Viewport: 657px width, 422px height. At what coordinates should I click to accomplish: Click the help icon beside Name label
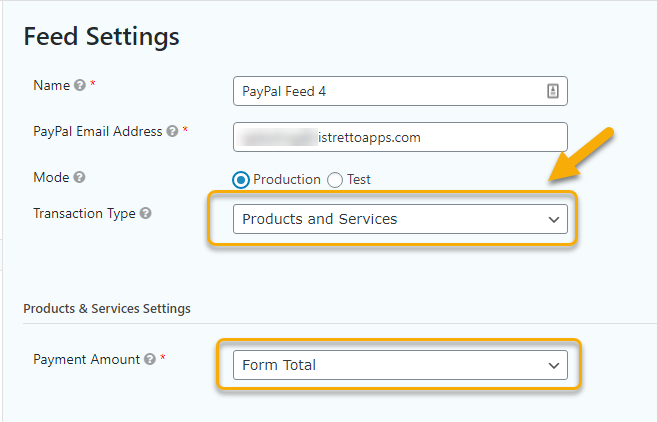click(80, 85)
